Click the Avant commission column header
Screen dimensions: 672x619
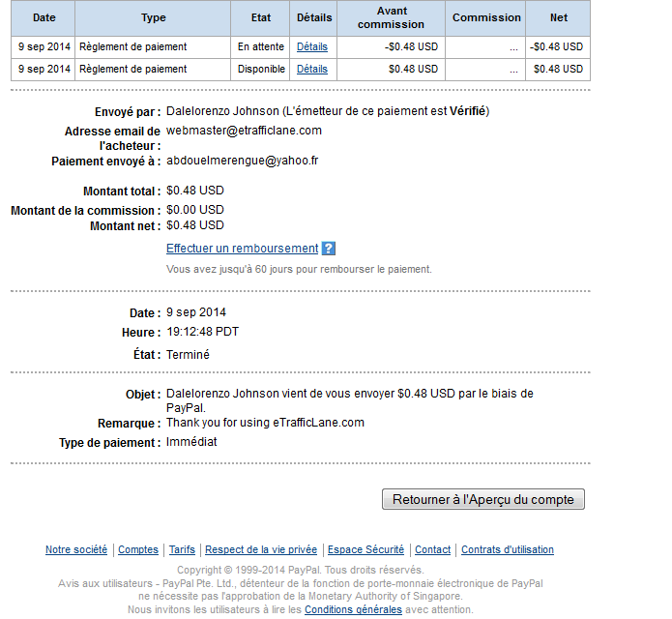(392, 18)
